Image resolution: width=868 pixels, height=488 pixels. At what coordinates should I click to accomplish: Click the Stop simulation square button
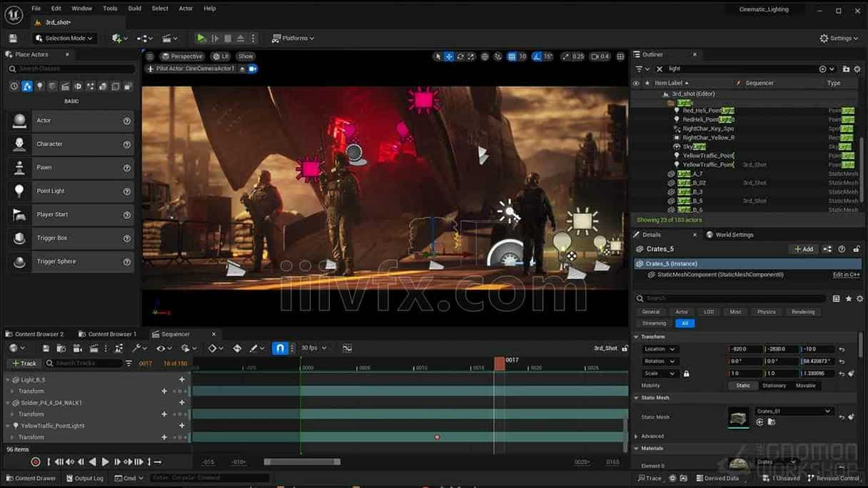point(228,39)
